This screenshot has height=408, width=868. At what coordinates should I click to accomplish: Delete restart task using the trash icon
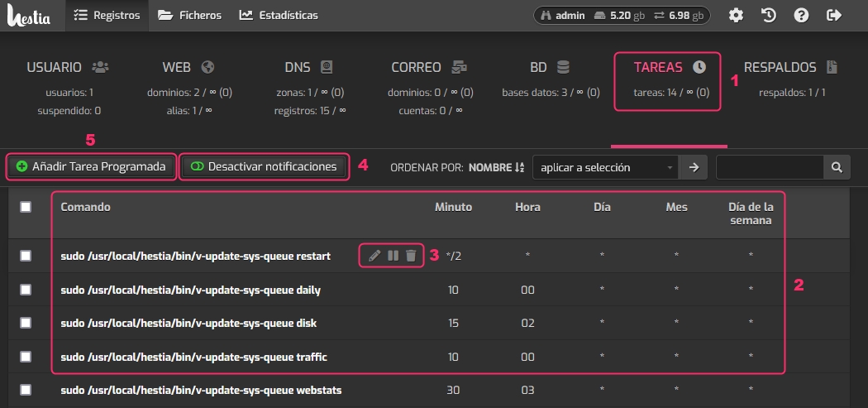(x=411, y=256)
